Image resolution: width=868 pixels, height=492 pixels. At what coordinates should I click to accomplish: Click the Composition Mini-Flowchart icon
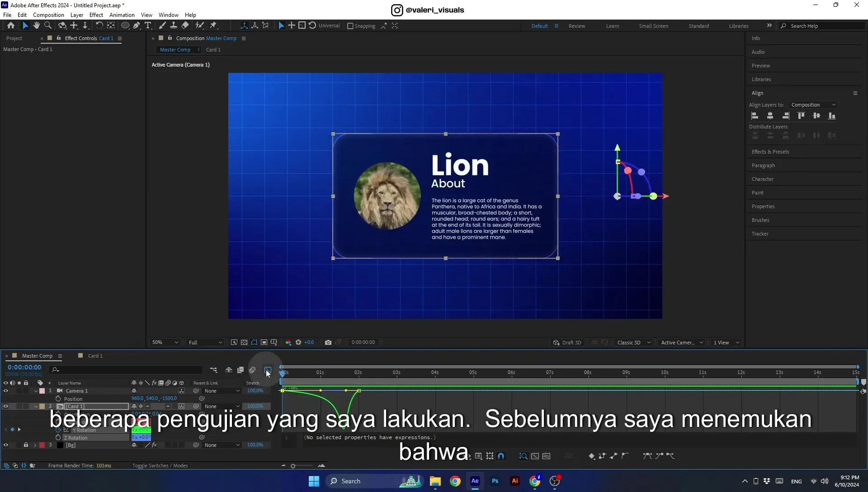pos(213,370)
